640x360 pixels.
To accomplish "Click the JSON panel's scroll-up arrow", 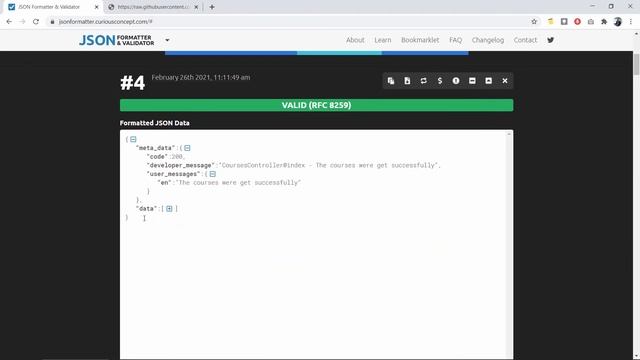I will 509,134.
